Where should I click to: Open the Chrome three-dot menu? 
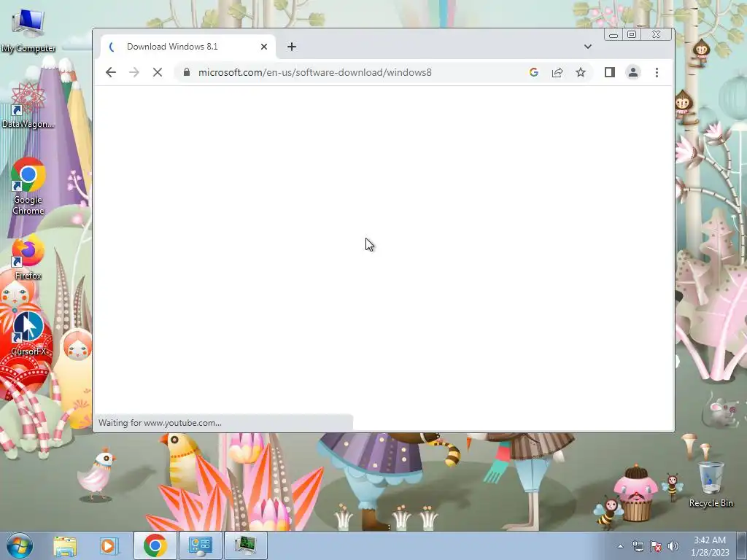657,72
